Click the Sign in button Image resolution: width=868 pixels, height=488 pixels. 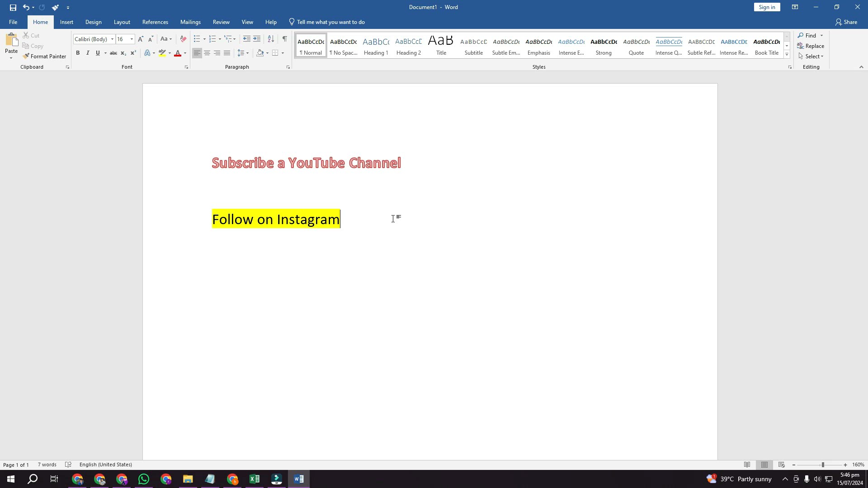(x=767, y=7)
